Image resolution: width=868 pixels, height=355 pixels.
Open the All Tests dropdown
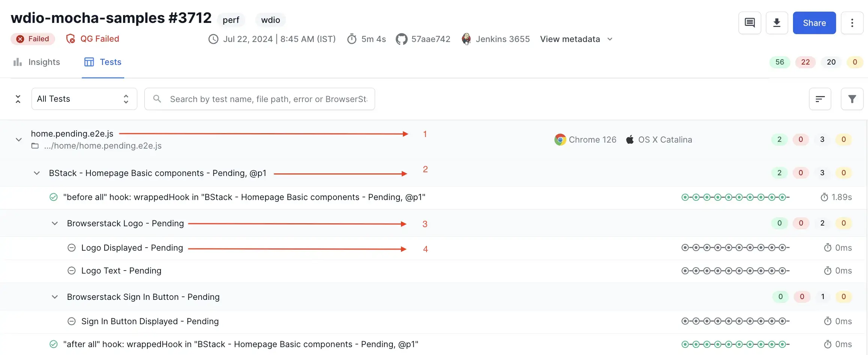84,99
